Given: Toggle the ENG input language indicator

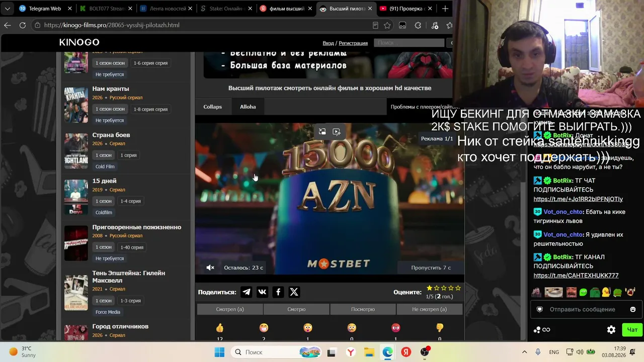Looking at the screenshot, I should click(554, 352).
